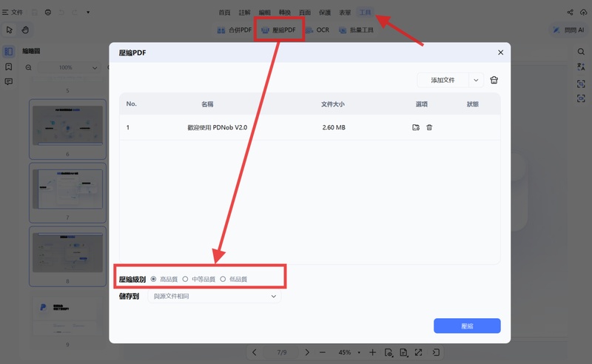Click 批量工具 tool
The width and height of the screenshot is (592, 364).
[356, 30]
